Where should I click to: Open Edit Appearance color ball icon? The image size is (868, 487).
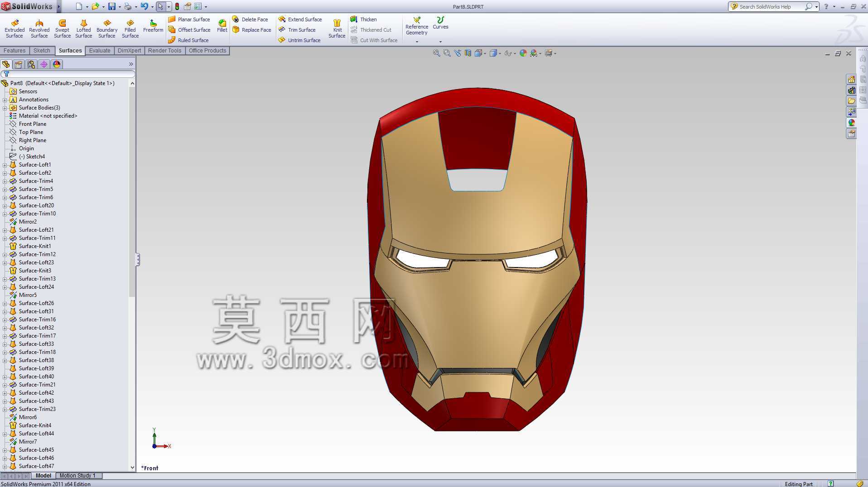523,53
